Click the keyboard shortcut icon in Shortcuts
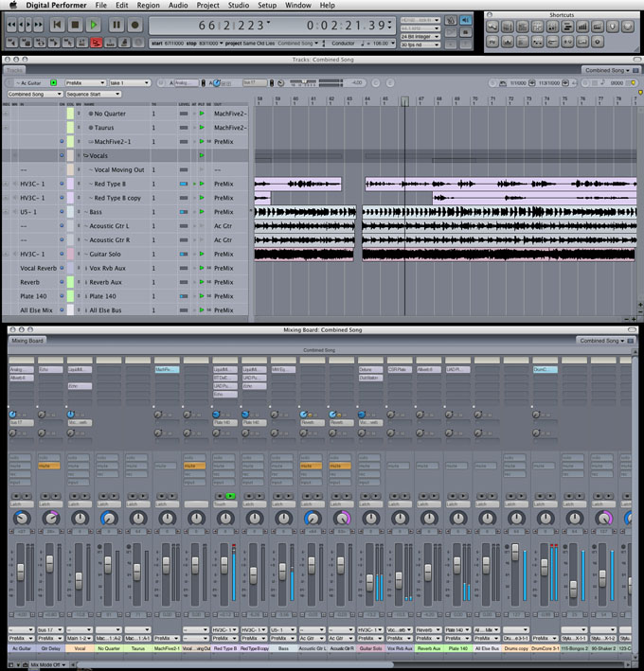Viewport: 644px width, 671px height. [x=598, y=26]
